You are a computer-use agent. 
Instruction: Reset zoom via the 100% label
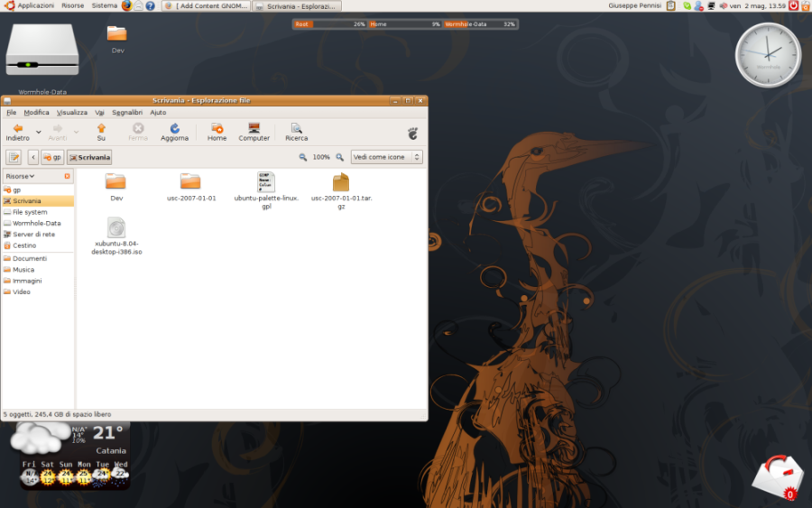point(321,157)
